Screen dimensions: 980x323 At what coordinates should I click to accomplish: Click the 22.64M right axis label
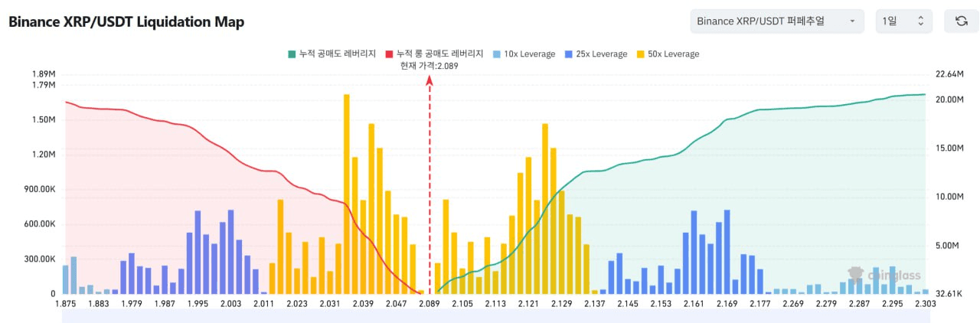[949, 74]
